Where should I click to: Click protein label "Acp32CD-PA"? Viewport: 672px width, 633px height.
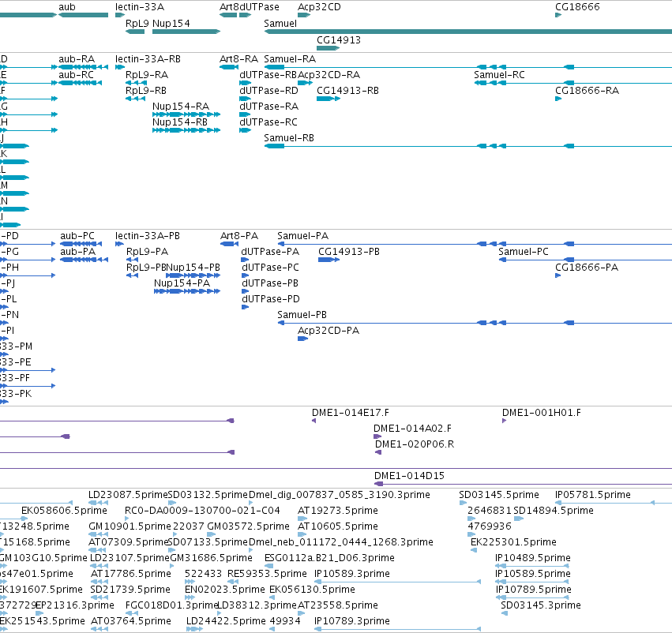pyautogui.click(x=328, y=331)
